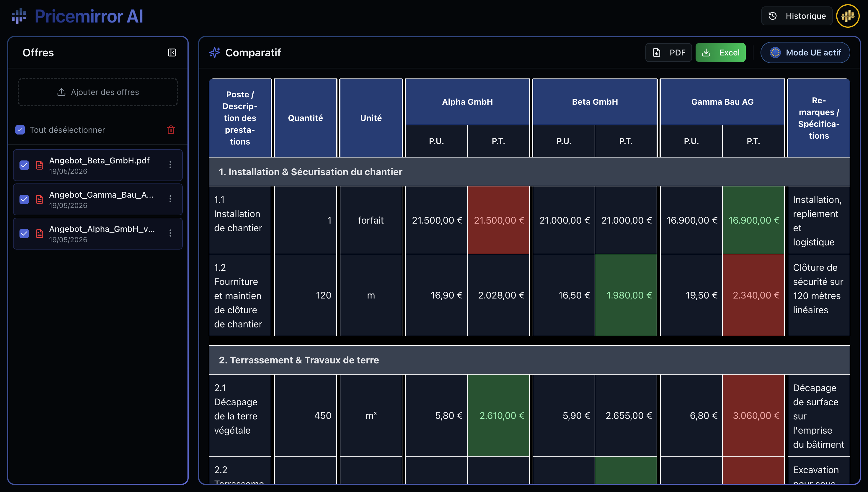Toggle Mode UE actif
The image size is (868, 492).
click(x=805, y=53)
